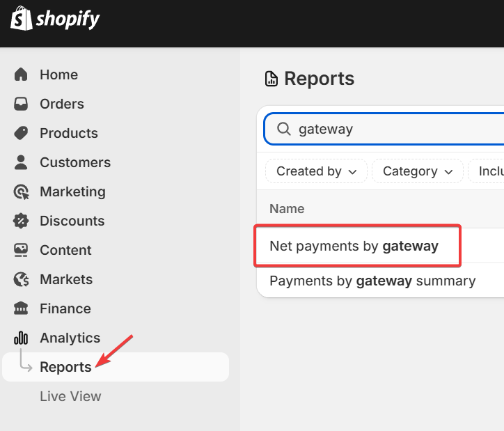Image resolution: width=504 pixels, height=431 pixels.
Task: Click the Discounts percent badge icon
Action: coord(21,221)
